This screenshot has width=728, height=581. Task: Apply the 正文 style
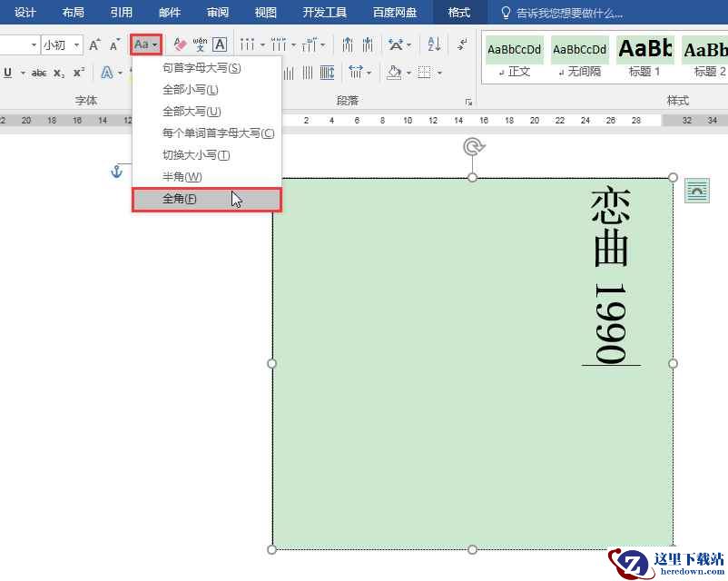pos(515,58)
